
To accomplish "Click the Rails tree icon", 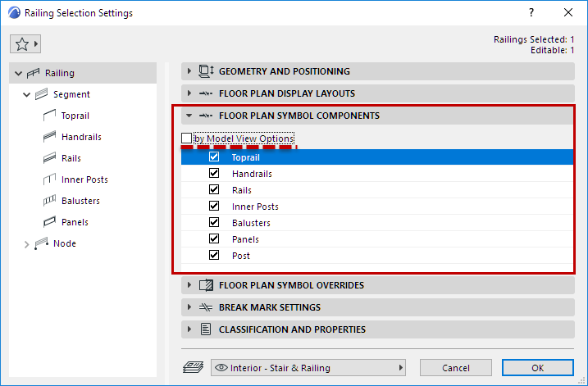I will coord(48,158).
